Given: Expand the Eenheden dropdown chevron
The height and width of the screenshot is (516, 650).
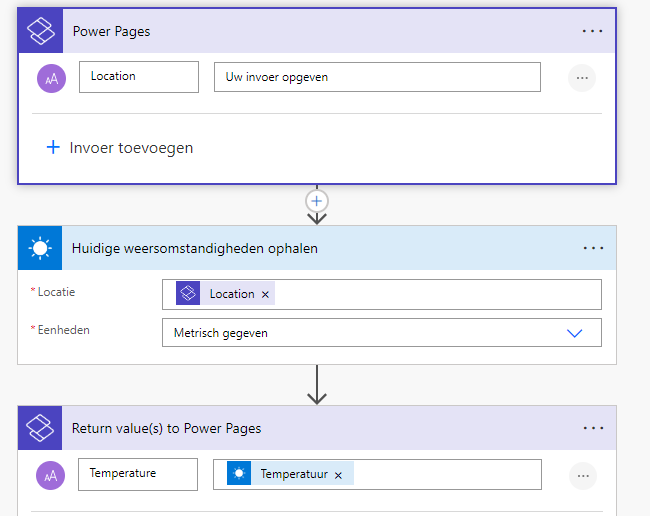Looking at the screenshot, I should [574, 333].
